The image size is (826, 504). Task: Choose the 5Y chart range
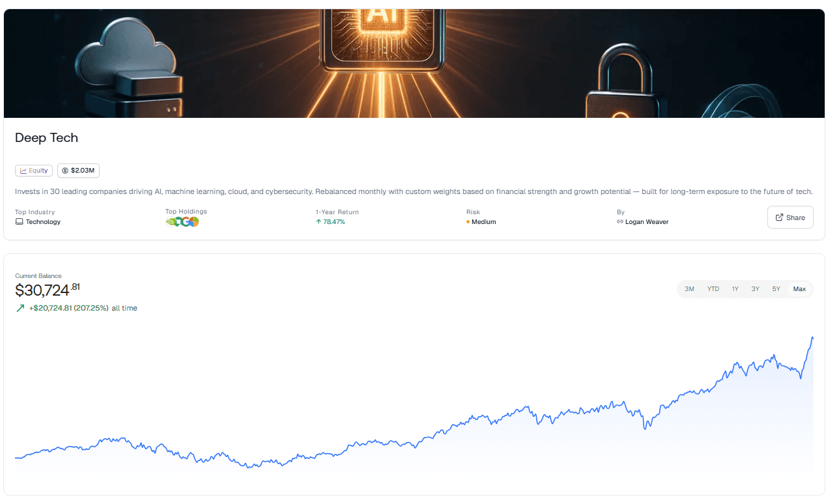[776, 289]
